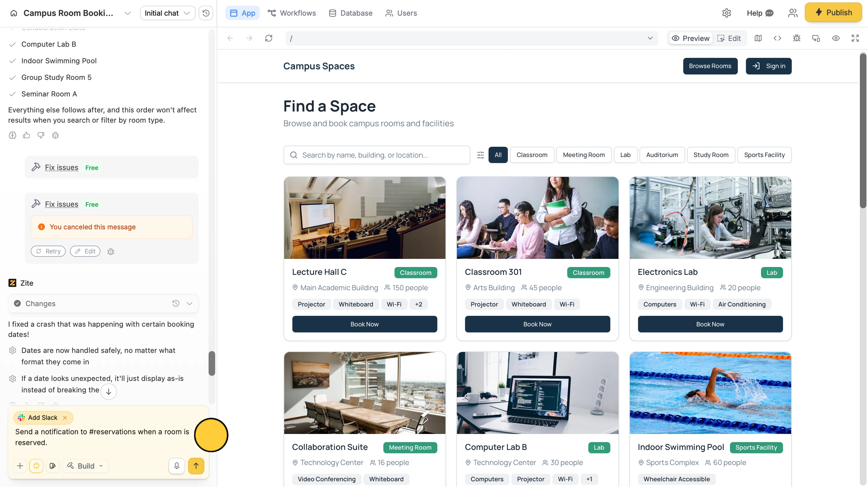Jump to latest chat message arrow
Screen dimensions: 868x487
(108, 392)
